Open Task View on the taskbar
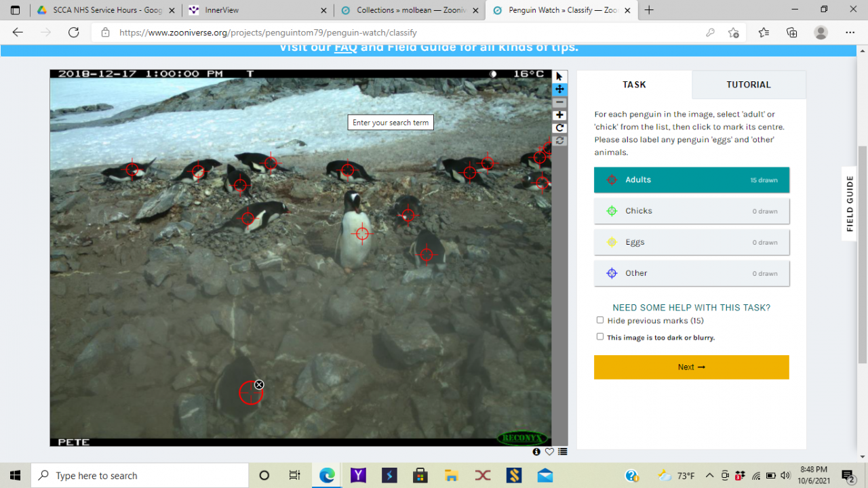The width and height of the screenshot is (868, 488). [x=294, y=475]
